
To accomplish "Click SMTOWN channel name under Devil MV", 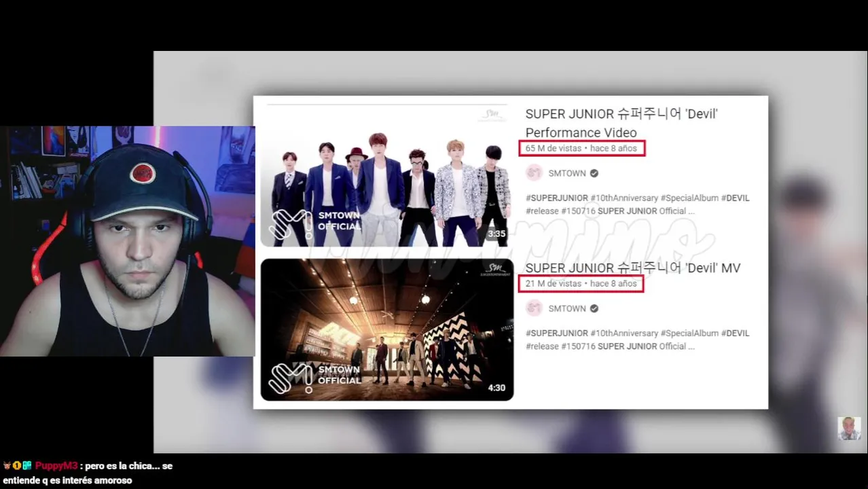I will [567, 308].
